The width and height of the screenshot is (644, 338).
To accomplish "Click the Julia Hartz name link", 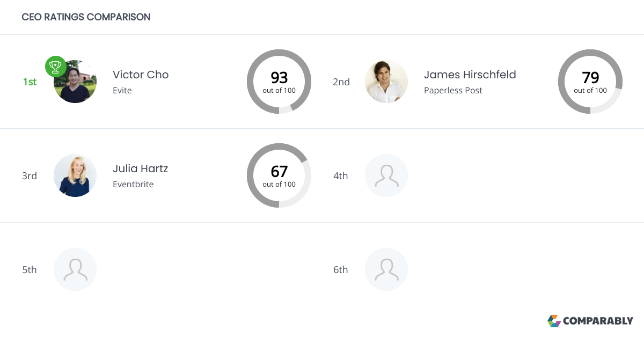I will pyautogui.click(x=140, y=168).
